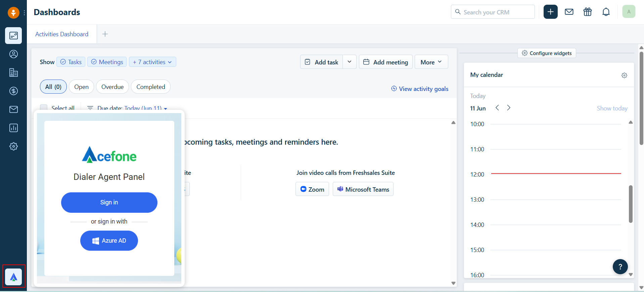Toggle the Meetings activity filter
The width and height of the screenshot is (644, 292).
click(107, 62)
